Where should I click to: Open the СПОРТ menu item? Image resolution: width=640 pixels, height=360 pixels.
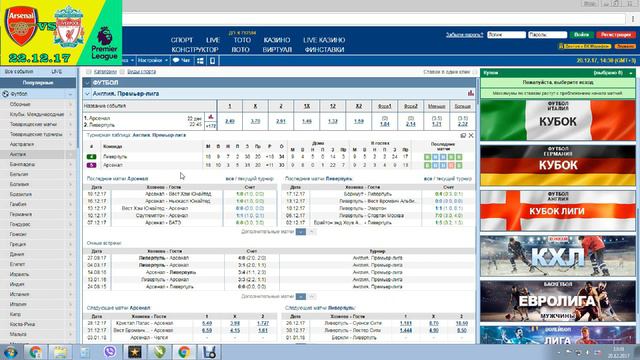coord(182,40)
